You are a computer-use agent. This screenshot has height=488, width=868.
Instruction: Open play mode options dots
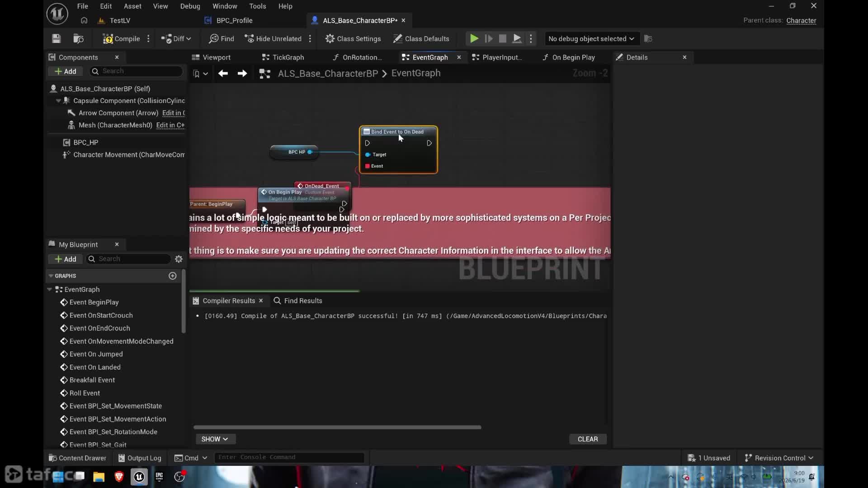pos(531,39)
